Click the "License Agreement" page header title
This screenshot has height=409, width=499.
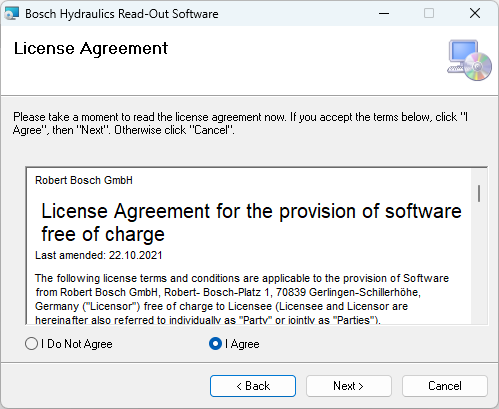(91, 49)
